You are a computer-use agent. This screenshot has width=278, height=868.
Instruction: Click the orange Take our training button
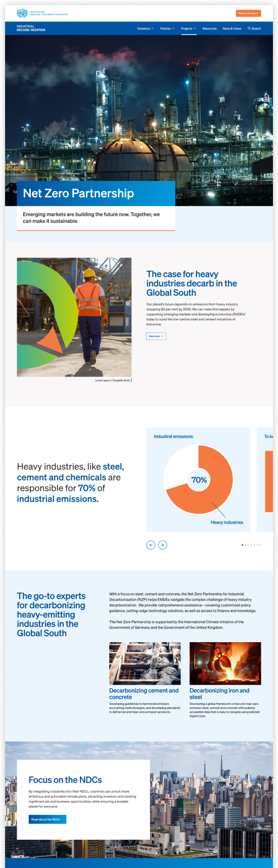coord(248,13)
